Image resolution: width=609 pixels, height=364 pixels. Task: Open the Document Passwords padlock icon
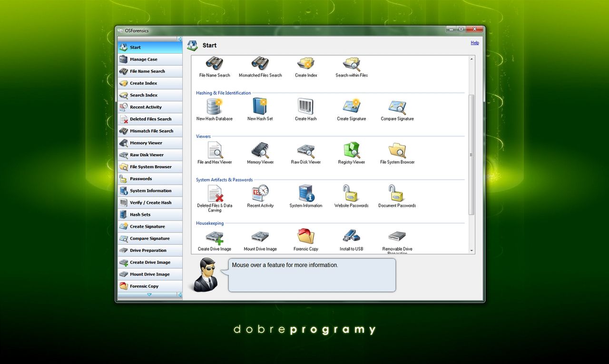coord(396,193)
